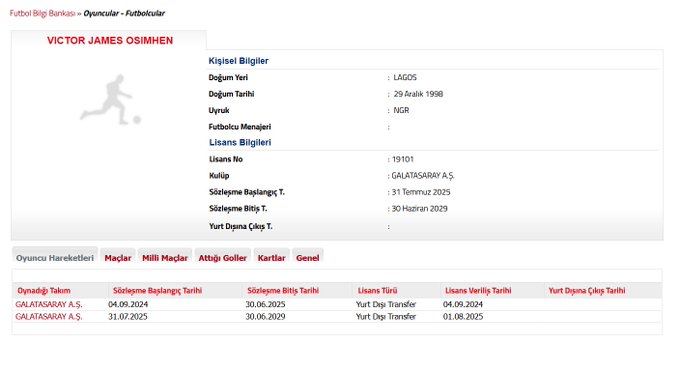
Task: Click the player silhouette placeholder image
Action: [110, 100]
